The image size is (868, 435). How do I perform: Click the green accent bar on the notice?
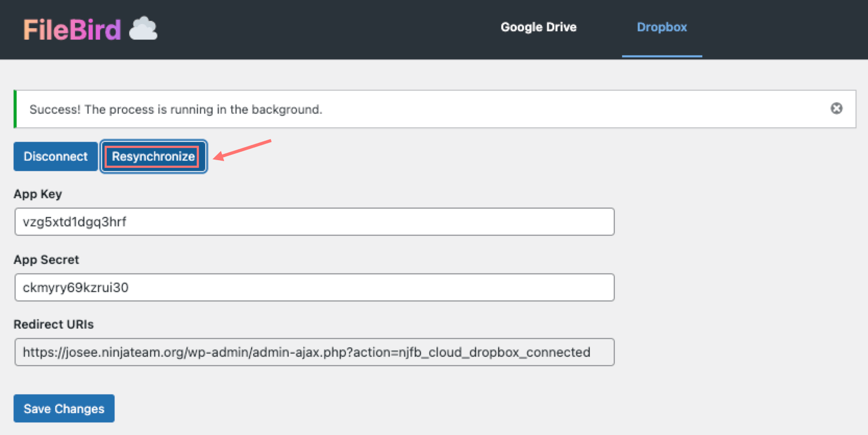[15, 109]
